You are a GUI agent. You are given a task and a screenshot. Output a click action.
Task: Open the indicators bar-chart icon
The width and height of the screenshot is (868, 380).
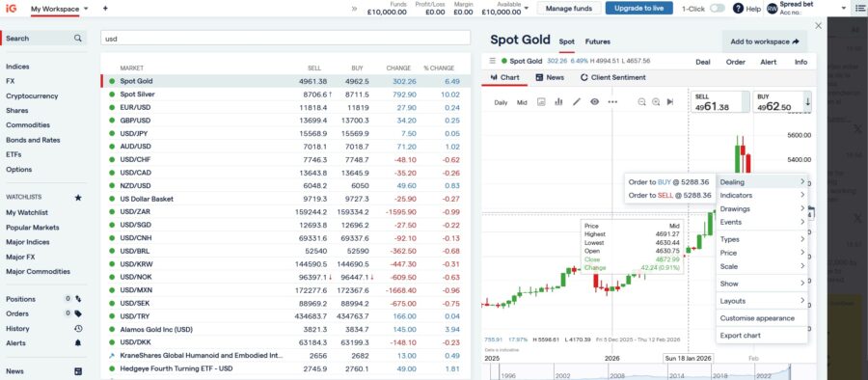point(558,102)
